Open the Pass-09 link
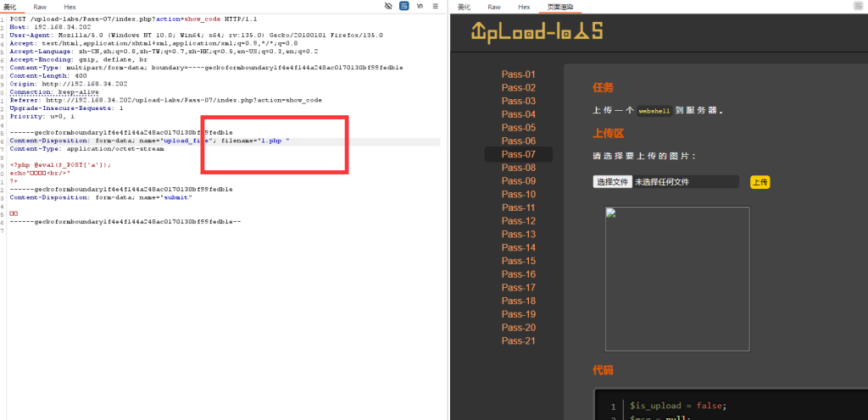This screenshot has height=420, width=868. (518, 180)
